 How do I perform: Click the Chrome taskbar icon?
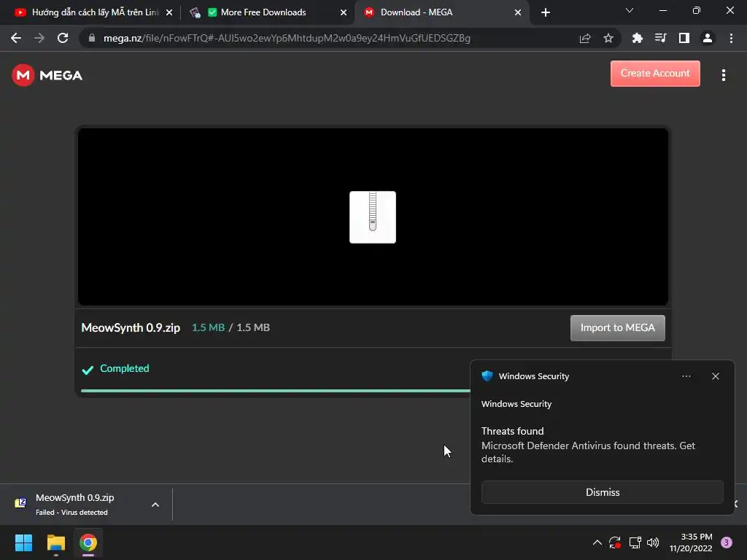tap(88, 542)
